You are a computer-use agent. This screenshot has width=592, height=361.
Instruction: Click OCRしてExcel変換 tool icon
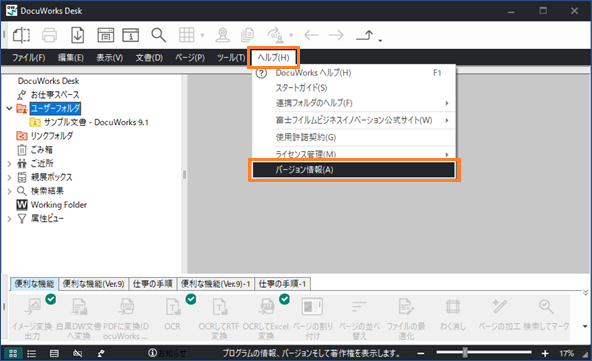click(x=266, y=307)
